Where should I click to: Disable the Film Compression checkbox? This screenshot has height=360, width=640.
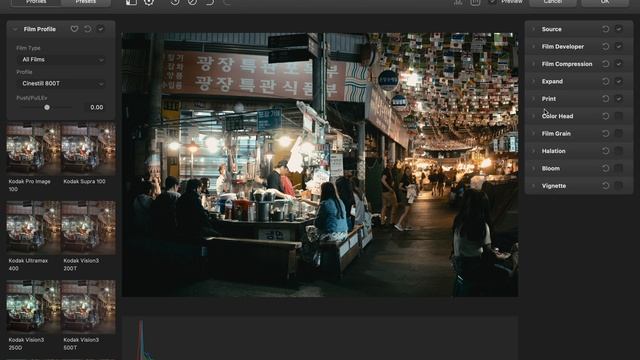(x=619, y=64)
